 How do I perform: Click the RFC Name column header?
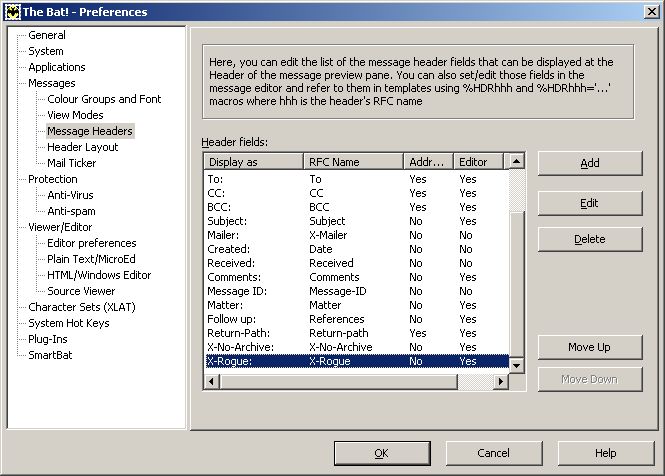pyautogui.click(x=353, y=162)
